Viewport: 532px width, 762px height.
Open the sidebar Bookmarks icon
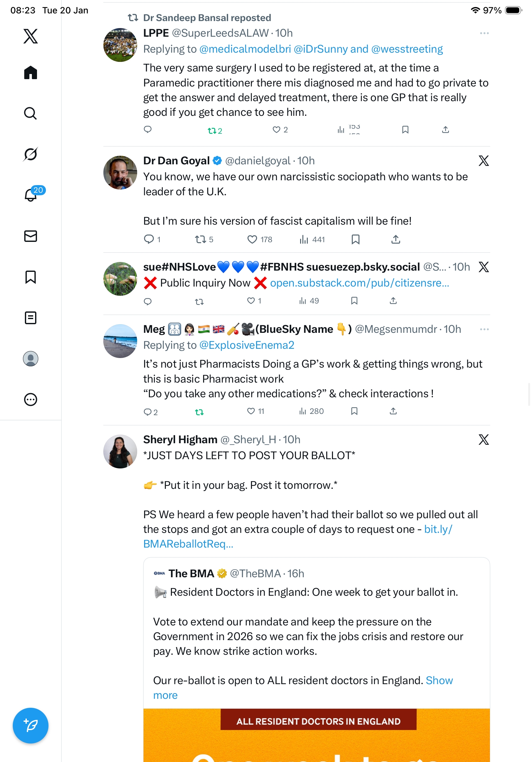coord(31,277)
